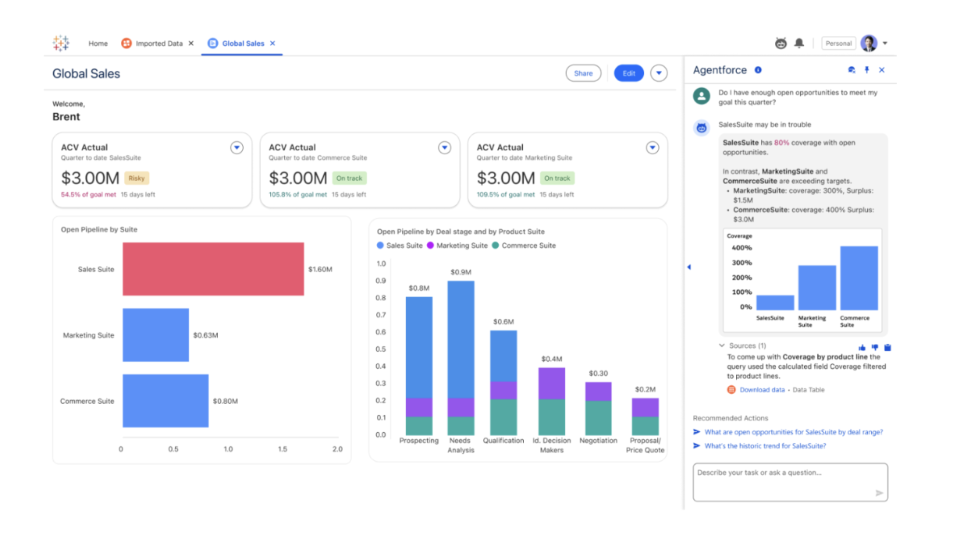Click the Open Pipeline by Suite title

[99, 229]
